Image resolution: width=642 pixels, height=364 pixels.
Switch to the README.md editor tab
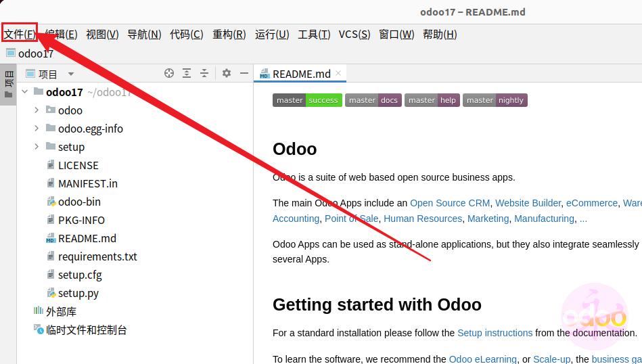(301, 74)
